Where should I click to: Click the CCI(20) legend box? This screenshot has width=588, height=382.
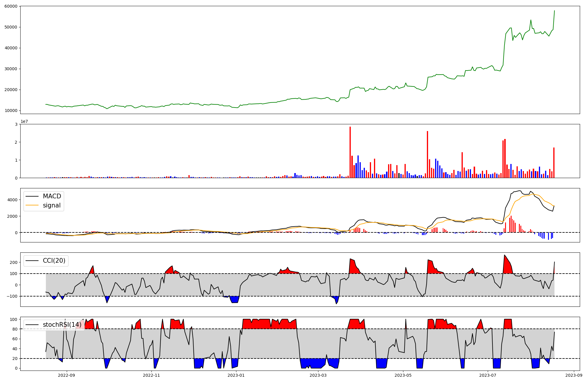coord(46,261)
